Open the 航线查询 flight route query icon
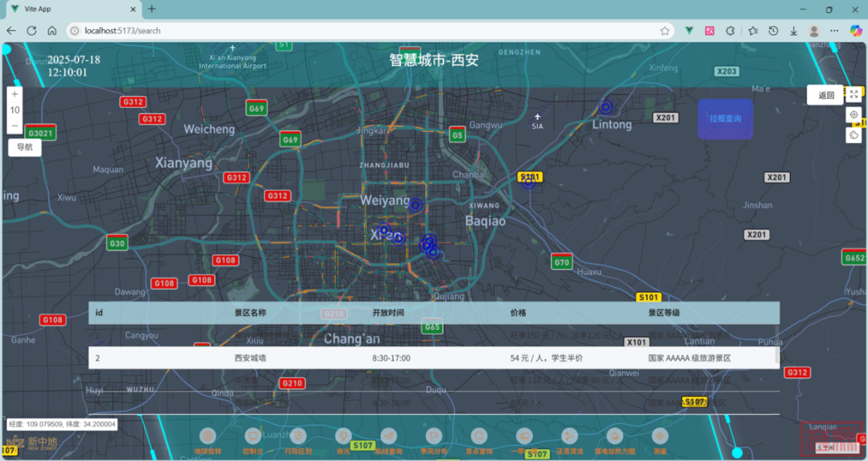Image resolution: width=868 pixels, height=461 pixels. tap(389, 435)
